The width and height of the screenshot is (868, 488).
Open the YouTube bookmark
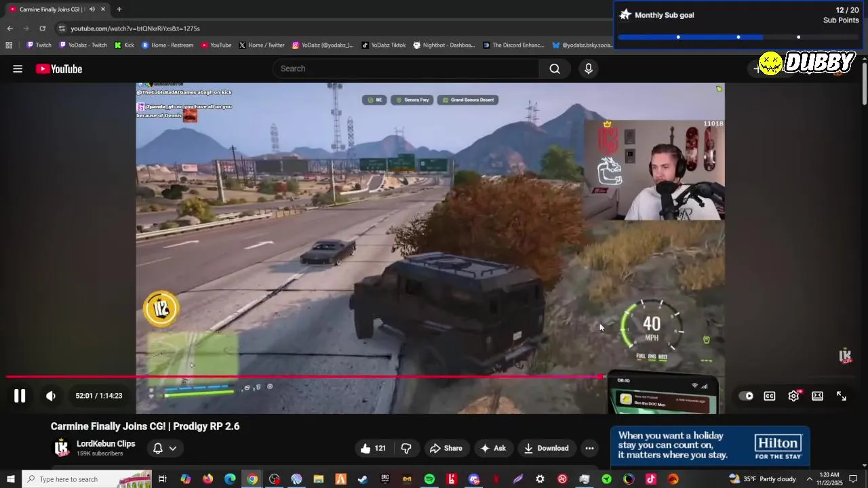tap(216, 45)
